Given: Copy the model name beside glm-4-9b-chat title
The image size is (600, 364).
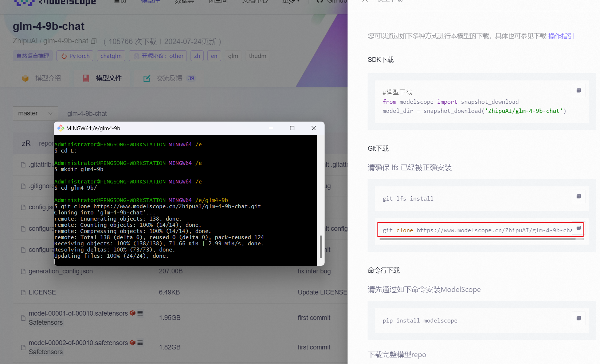Looking at the screenshot, I should [x=94, y=41].
